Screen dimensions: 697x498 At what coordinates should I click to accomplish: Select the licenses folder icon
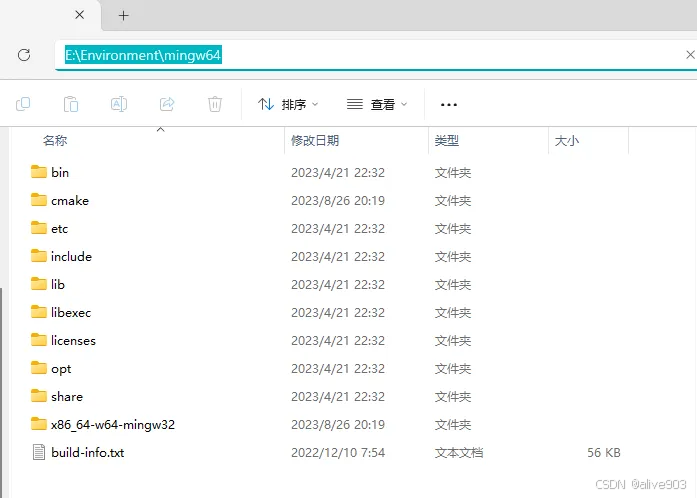39,340
